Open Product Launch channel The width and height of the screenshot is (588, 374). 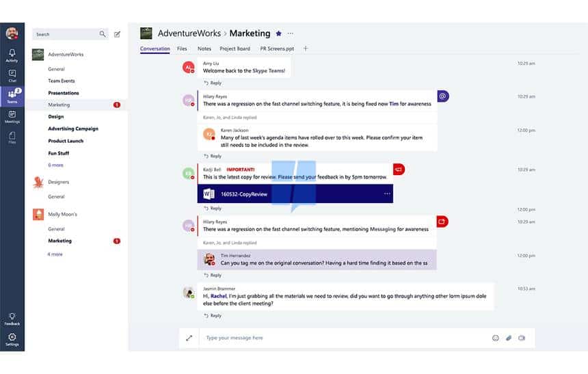coord(66,141)
